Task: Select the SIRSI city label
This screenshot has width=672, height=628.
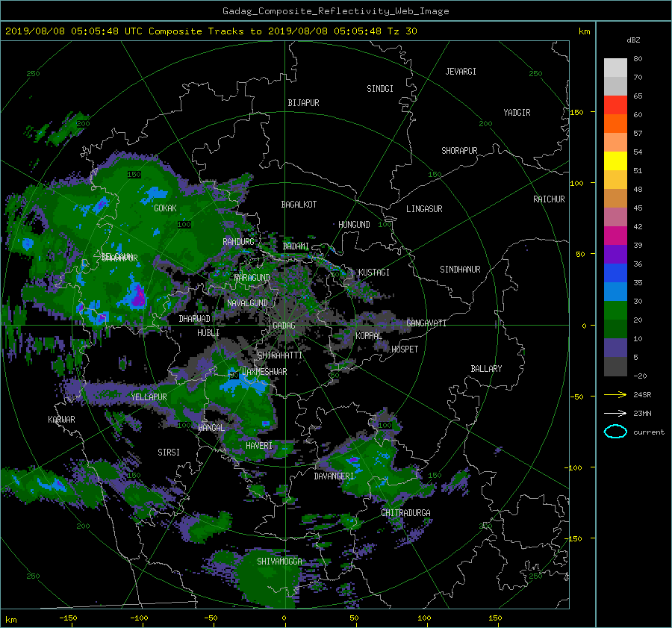Action: (169, 453)
